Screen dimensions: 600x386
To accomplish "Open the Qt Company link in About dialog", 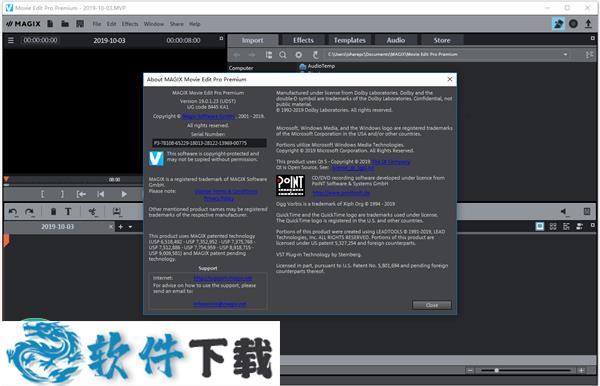I will point(390,162).
